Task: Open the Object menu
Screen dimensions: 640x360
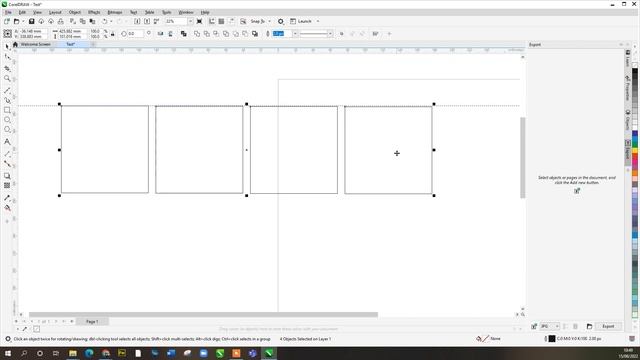Action: [x=75, y=12]
